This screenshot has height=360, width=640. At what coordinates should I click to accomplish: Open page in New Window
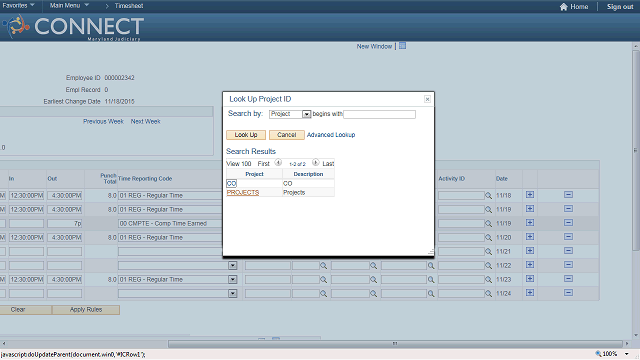click(374, 47)
